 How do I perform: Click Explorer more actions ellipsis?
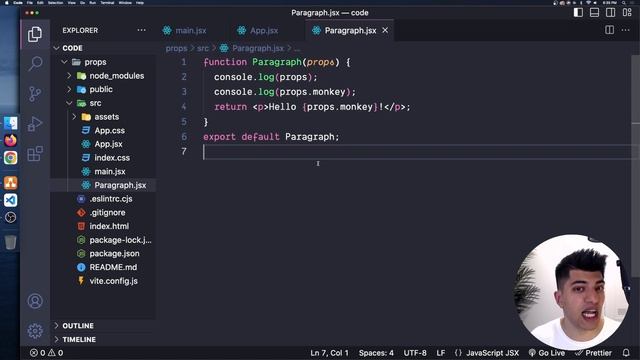tap(141, 30)
